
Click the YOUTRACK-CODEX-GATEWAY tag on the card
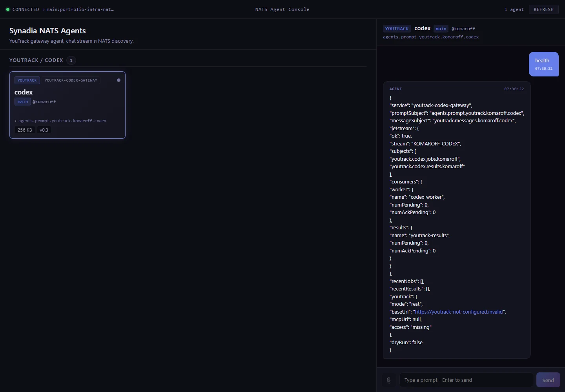[71, 80]
